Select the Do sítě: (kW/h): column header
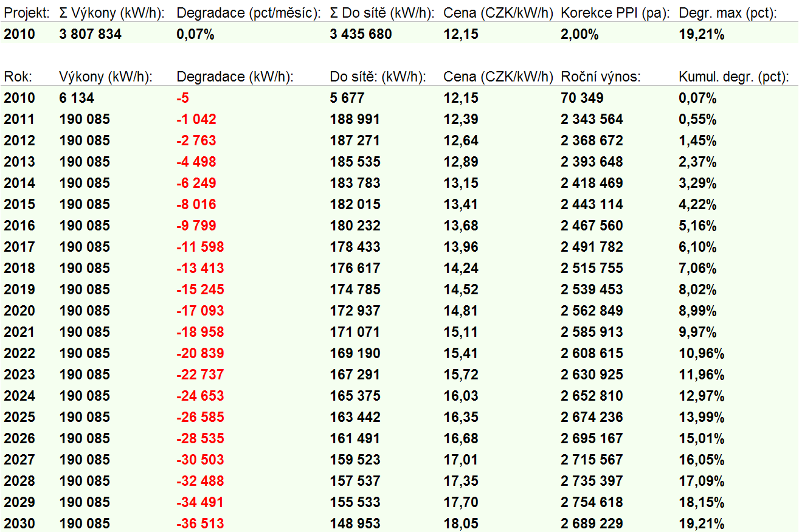 [x=378, y=77]
